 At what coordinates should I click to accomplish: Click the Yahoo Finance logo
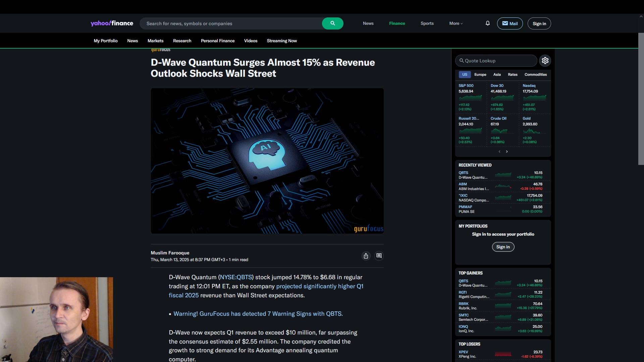[112, 23]
